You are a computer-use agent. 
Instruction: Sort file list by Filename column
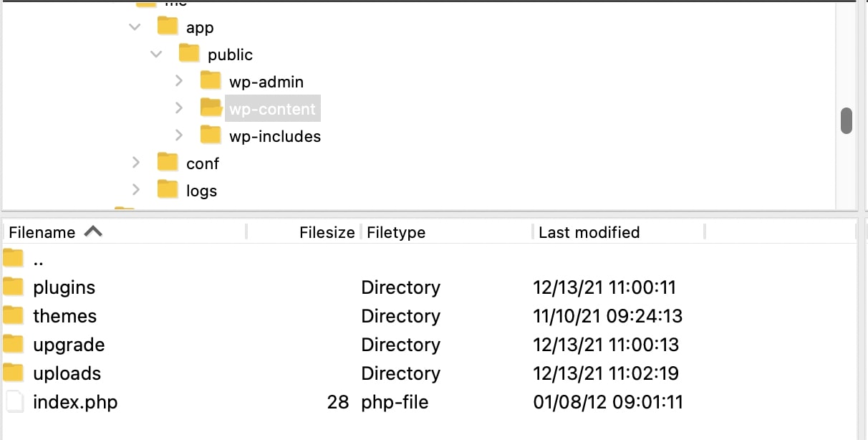coord(42,232)
